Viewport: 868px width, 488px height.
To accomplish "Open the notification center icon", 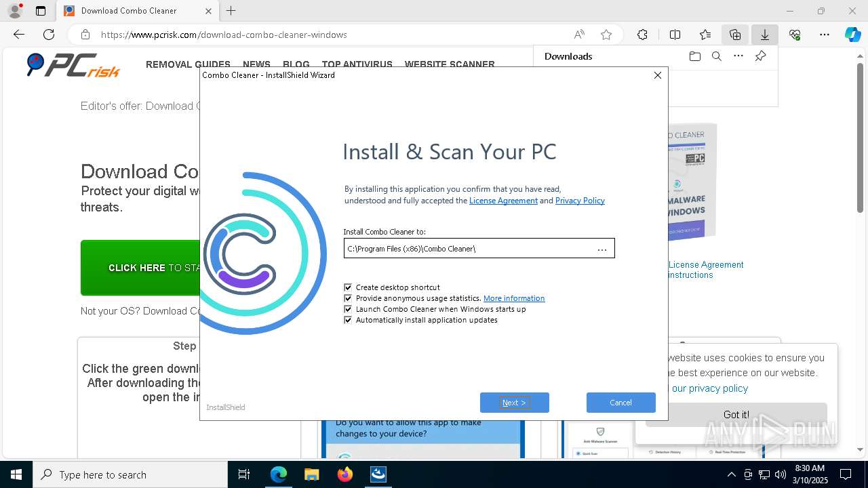I will (846, 474).
